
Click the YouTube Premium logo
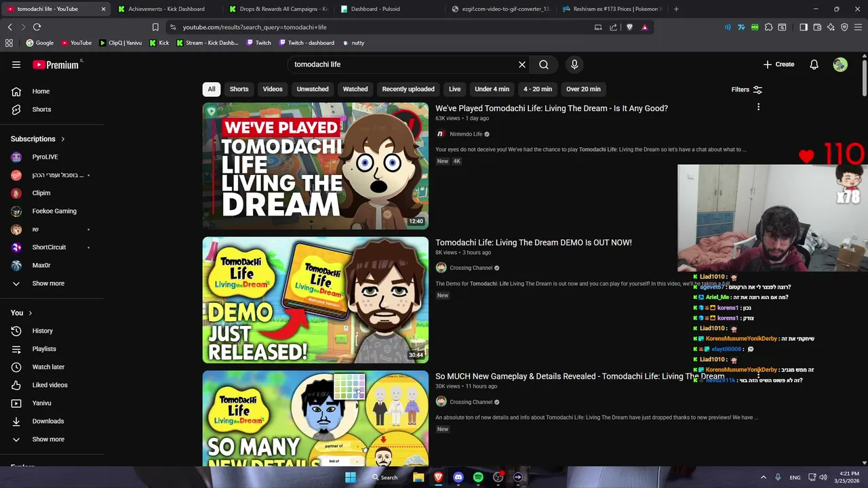[57, 64]
